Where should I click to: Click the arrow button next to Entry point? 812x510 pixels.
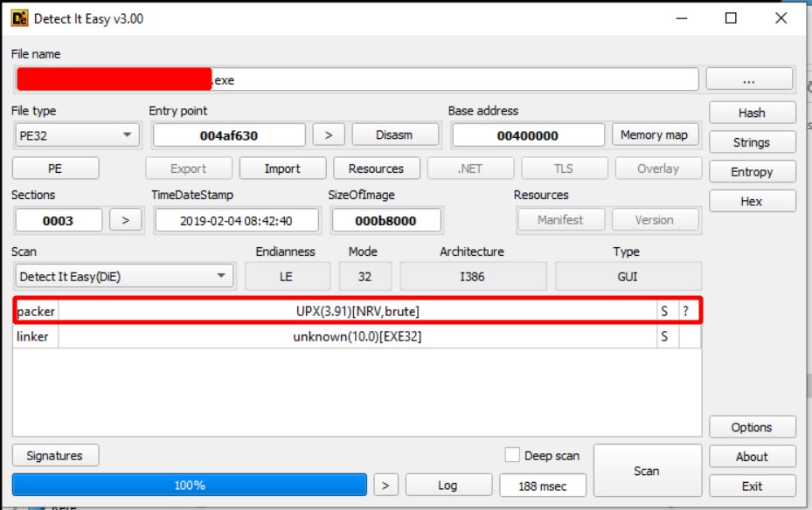click(329, 135)
